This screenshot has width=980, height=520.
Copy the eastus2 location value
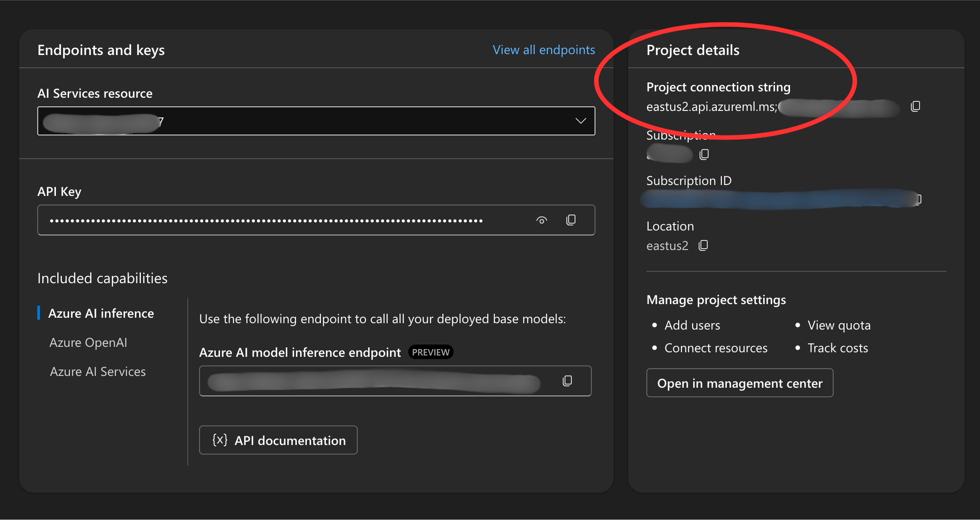[x=703, y=245]
